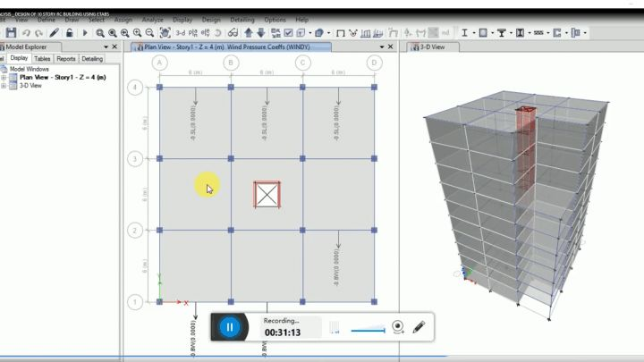Image resolution: width=644 pixels, height=362 pixels.
Task: Open the Draw menu
Action: tap(72, 20)
